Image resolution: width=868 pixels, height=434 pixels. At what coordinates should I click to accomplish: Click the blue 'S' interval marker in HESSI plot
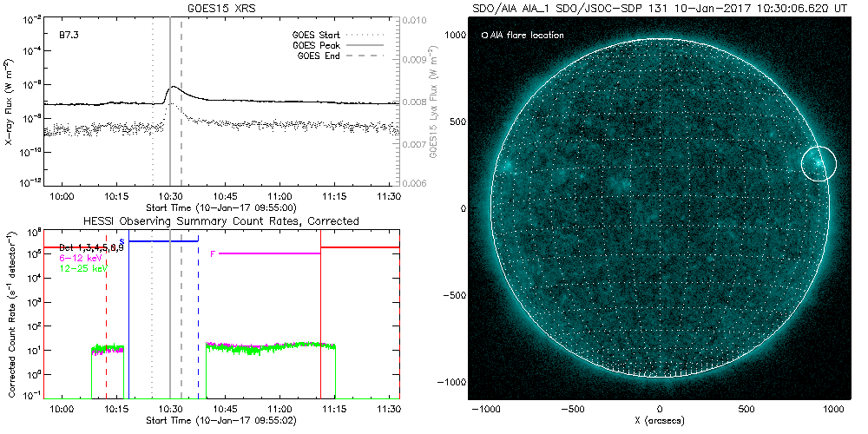click(122, 240)
